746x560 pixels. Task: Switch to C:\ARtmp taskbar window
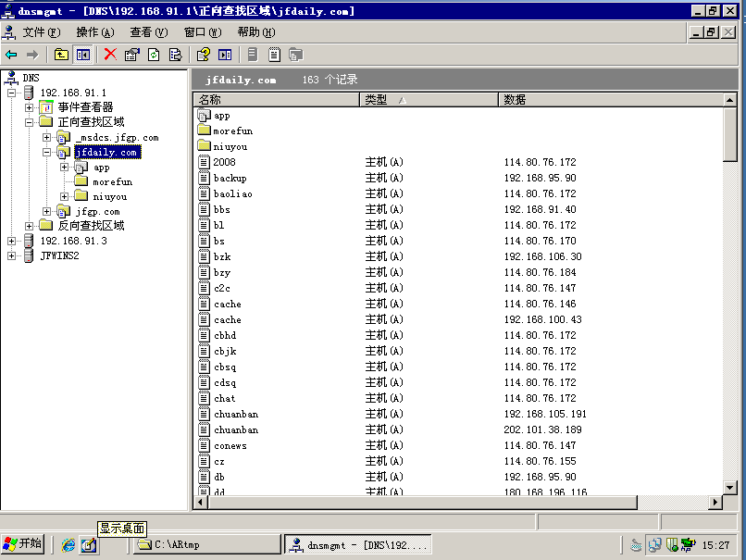pyautogui.click(x=207, y=545)
